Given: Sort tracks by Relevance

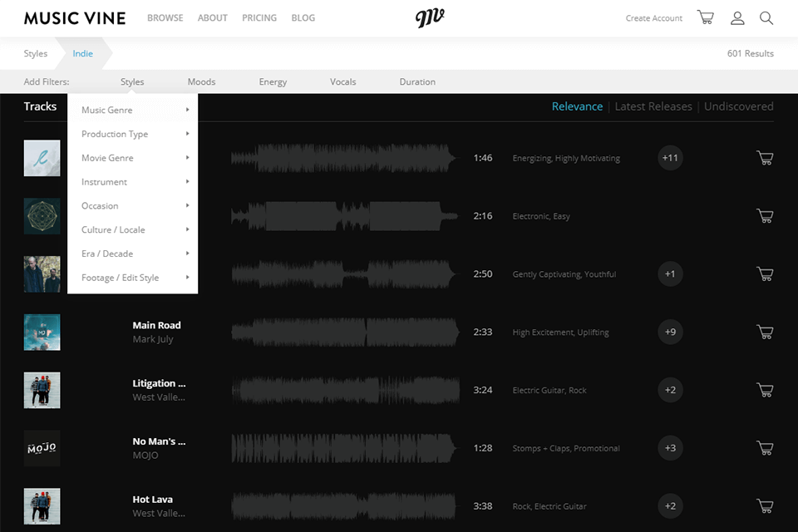Looking at the screenshot, I should tap(577, 106).
